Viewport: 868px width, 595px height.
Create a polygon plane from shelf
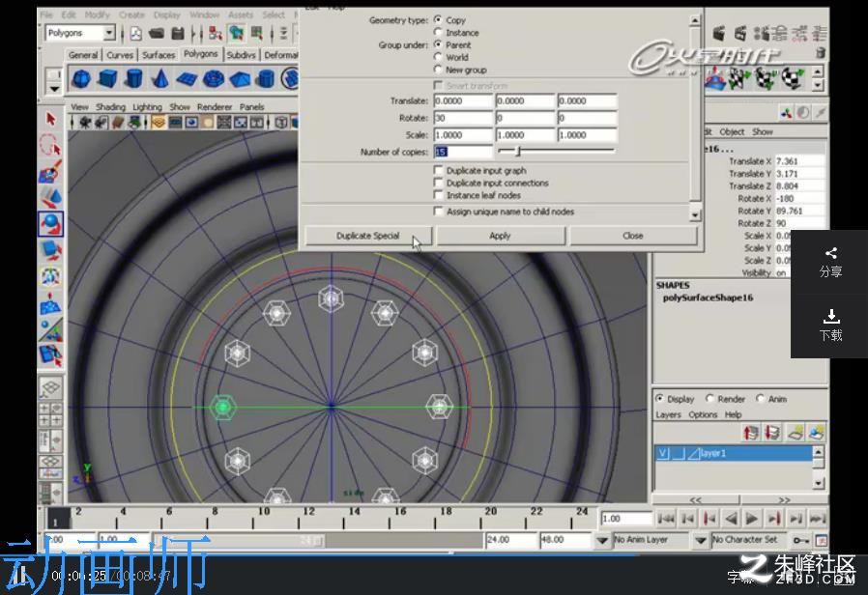coord(188,79)
